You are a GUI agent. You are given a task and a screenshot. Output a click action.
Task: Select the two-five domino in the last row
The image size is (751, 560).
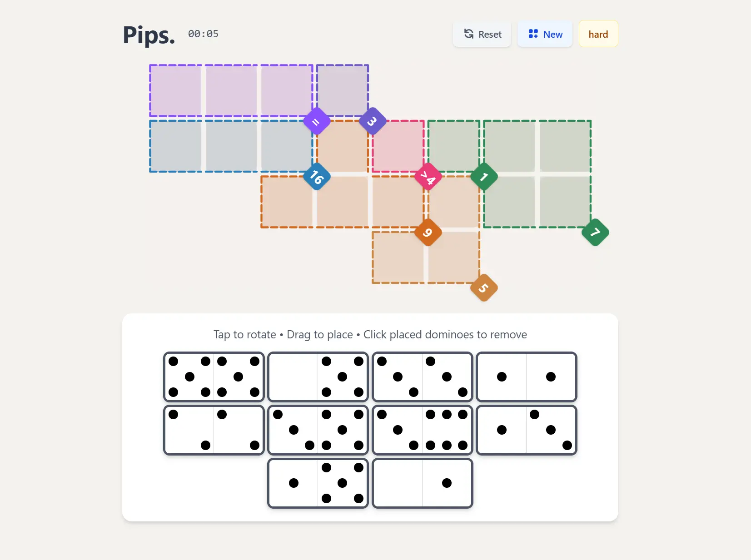(x=318, y=483)
